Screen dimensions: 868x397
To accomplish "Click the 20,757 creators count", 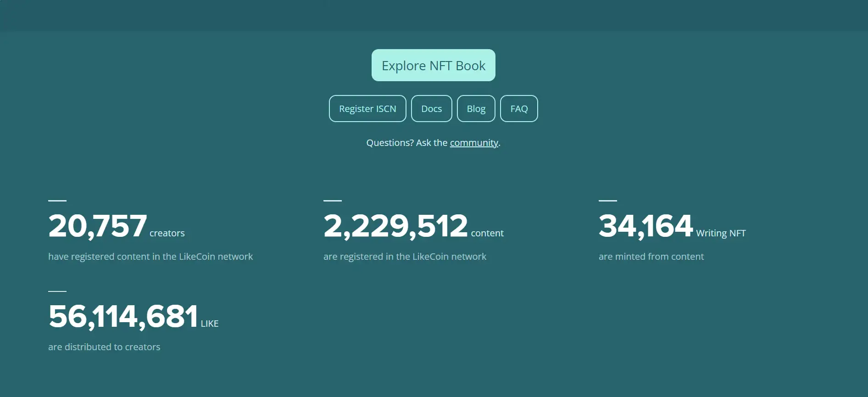I will [97, 226].
